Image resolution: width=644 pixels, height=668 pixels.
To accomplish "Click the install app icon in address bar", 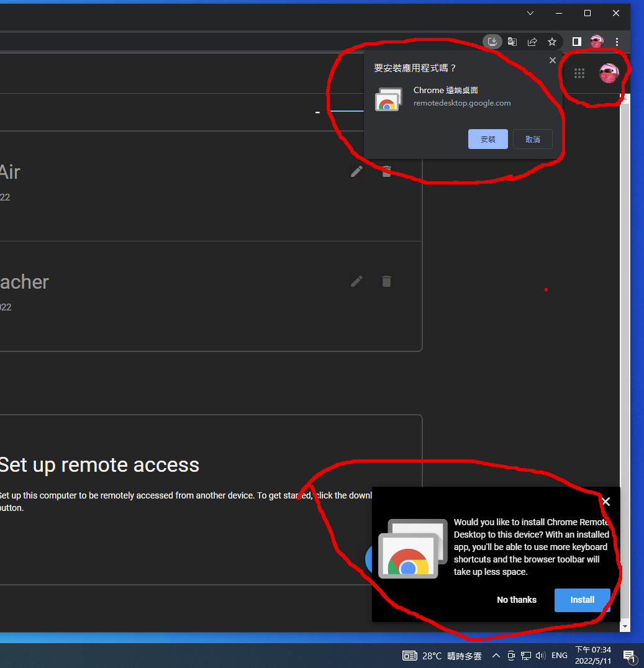I will click(x=492, y=42).
